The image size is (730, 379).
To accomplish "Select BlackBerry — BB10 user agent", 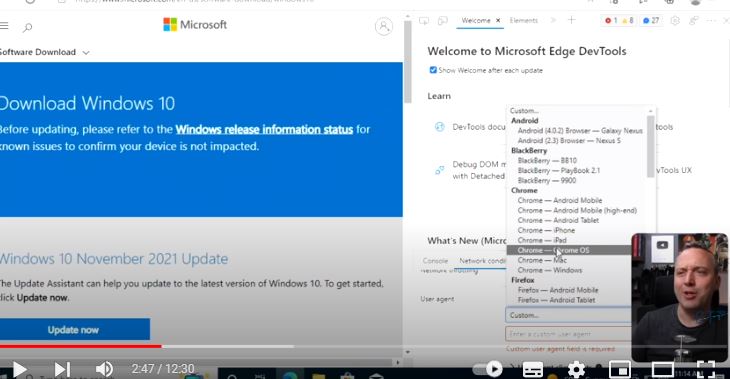I will click(547, 161).
